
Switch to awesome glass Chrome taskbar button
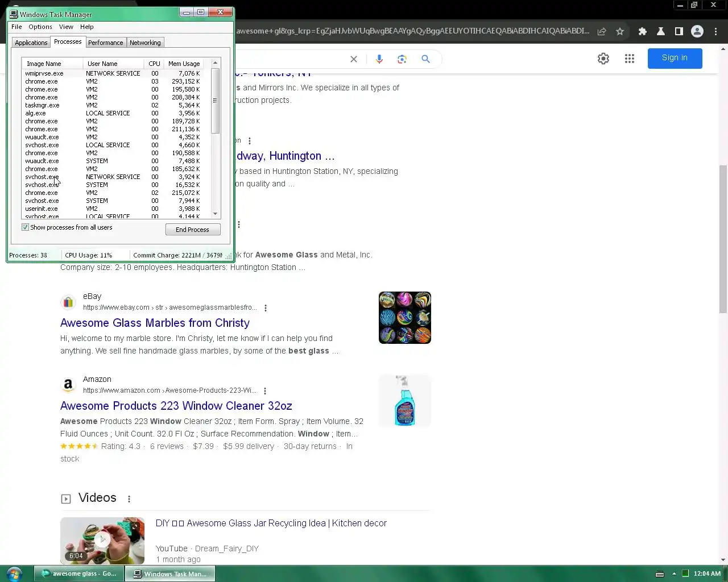click(x=78, y=573)
